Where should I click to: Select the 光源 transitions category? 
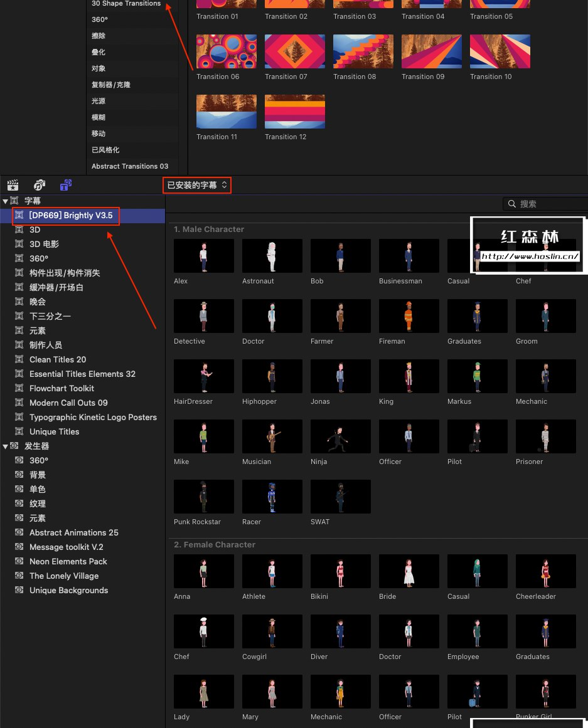[x=132, y=101]
